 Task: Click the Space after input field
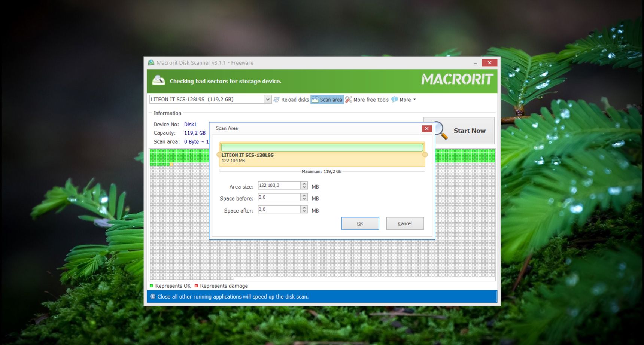click(x=279, y=210)
